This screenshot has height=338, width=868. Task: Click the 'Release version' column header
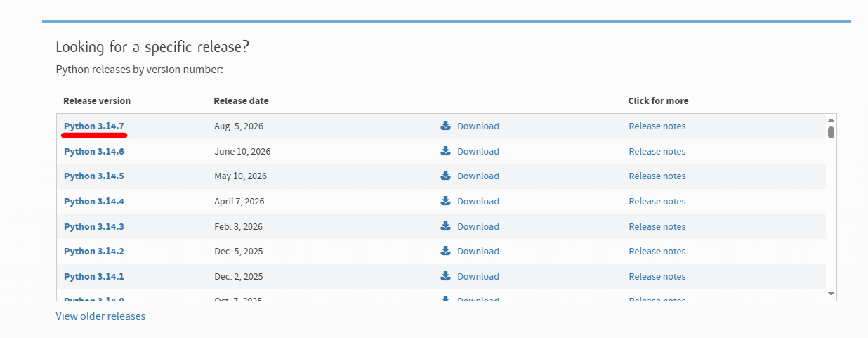(97, 100)
